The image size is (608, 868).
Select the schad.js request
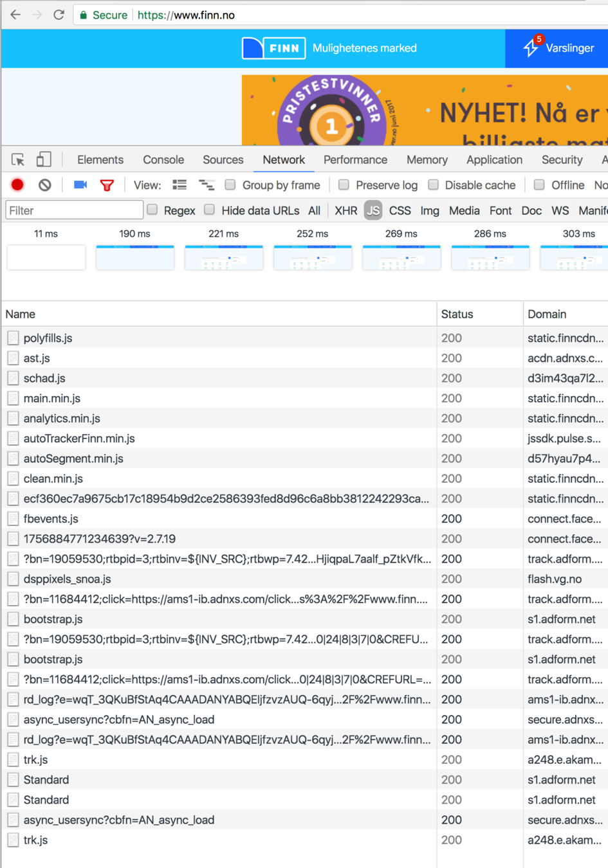point(304,378)
